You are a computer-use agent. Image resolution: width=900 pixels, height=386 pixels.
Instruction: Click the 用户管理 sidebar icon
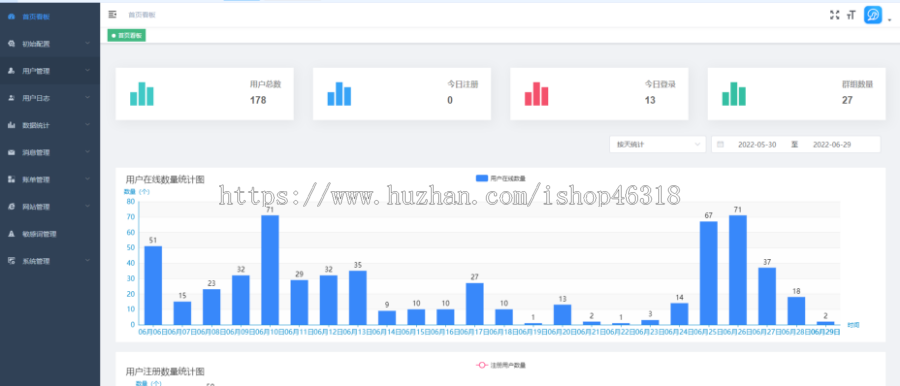coord(11,71)
